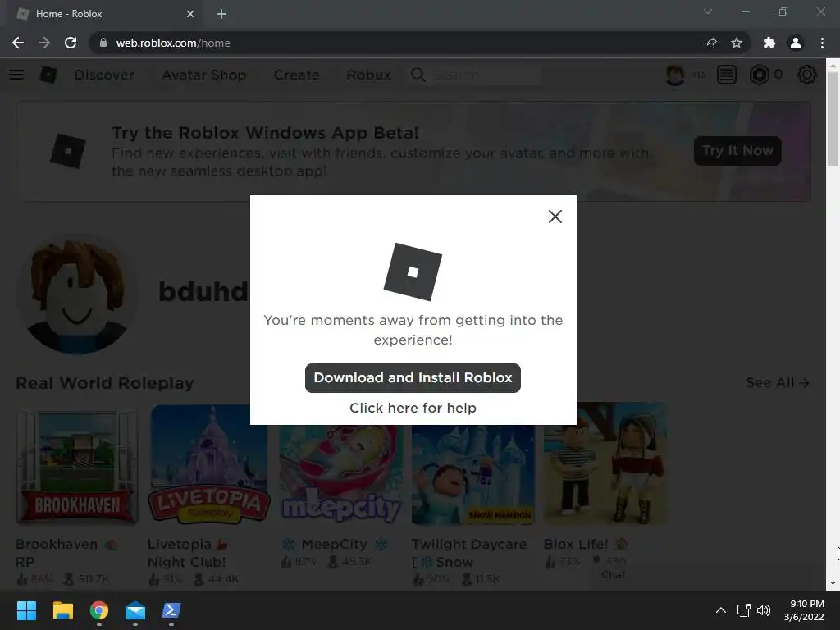The height and width of the screenshot is (630, 840).
Task: Click the Robux balance icon
Action: click(759, 75)
